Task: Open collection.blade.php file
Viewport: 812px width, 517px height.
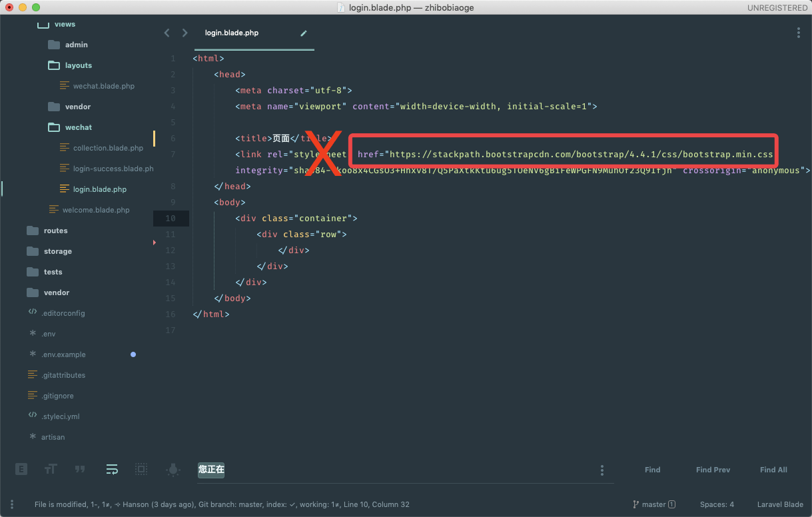Action: tap(108, 148)
